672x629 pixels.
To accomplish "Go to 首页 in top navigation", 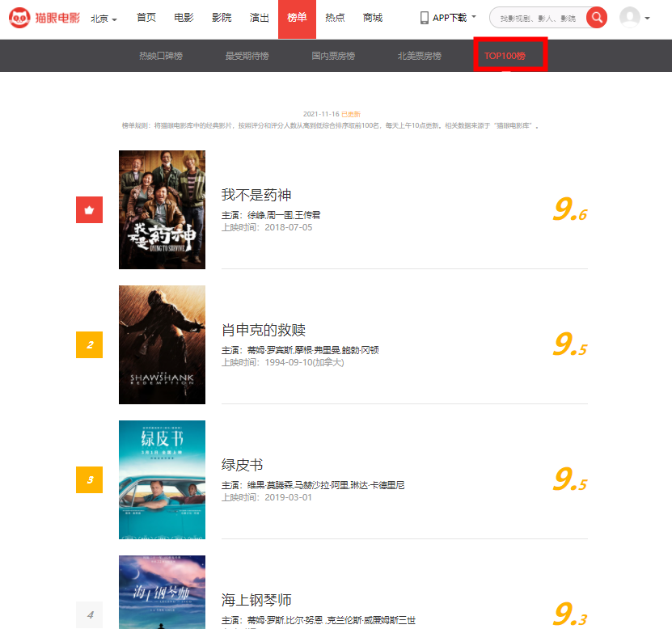I will [x=146, y=18].
